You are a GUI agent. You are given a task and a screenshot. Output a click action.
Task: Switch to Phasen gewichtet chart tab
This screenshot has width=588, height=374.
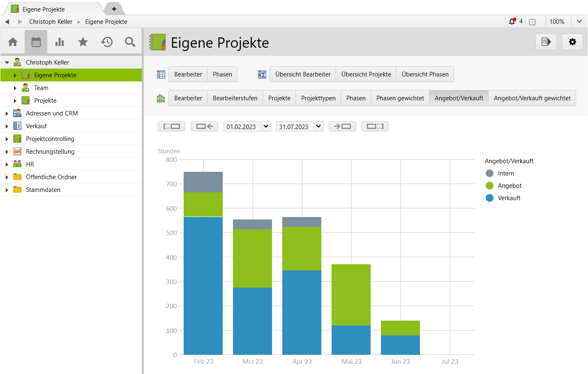[400, 98]
